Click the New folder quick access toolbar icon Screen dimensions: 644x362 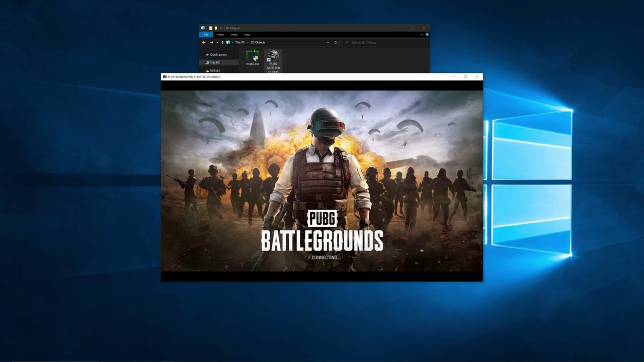(216, 28)
